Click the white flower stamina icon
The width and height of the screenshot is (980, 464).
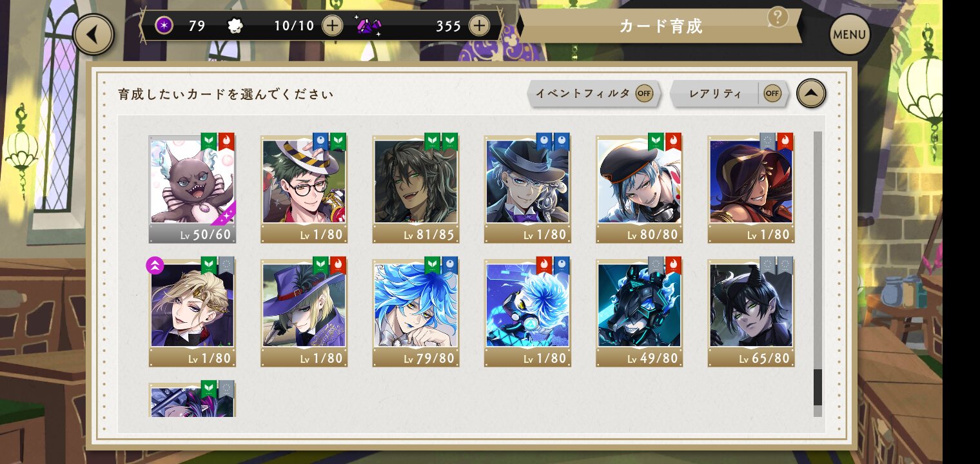tap(235, 26)
